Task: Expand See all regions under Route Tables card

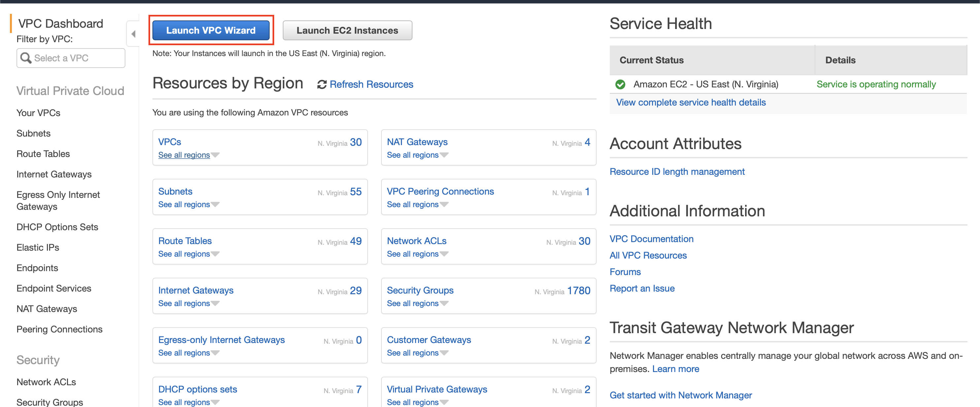Action: (189, 254)
